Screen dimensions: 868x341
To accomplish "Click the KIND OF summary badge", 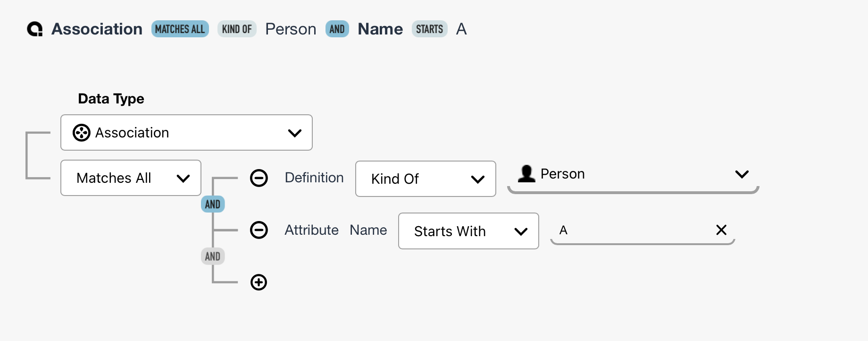I will coord(237,29).
